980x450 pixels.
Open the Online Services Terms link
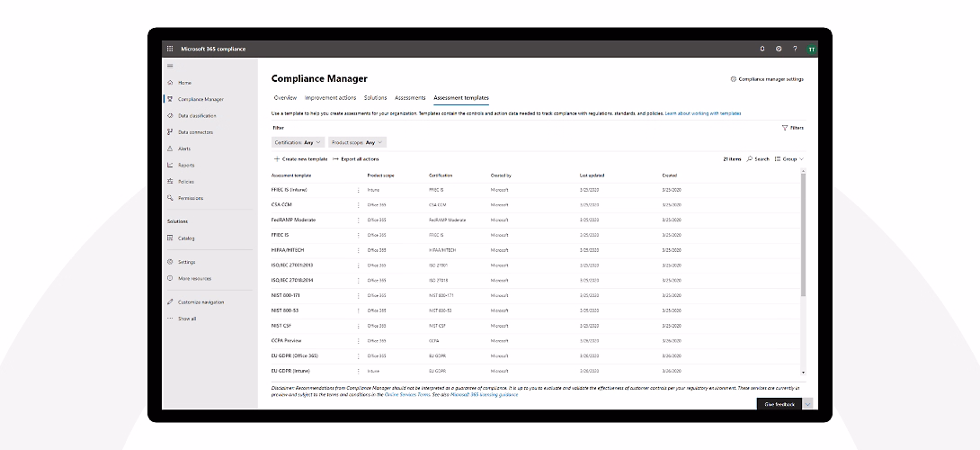pos(409,395)
